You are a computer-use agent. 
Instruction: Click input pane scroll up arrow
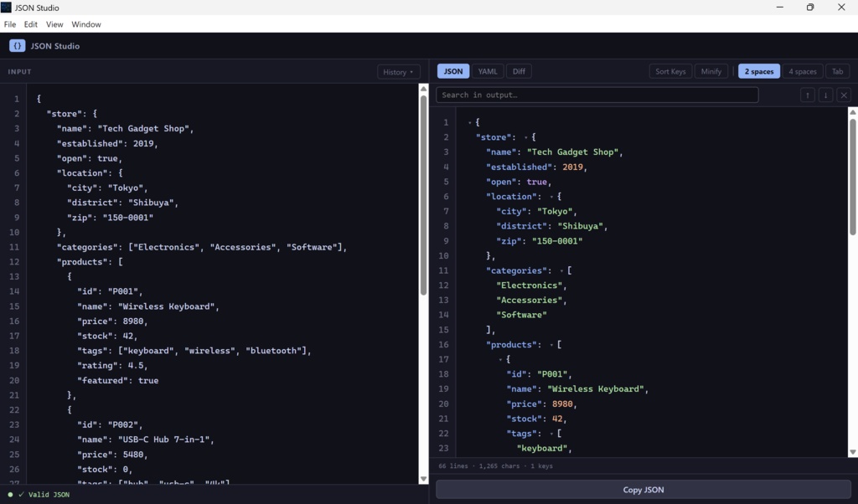(423, 89)
